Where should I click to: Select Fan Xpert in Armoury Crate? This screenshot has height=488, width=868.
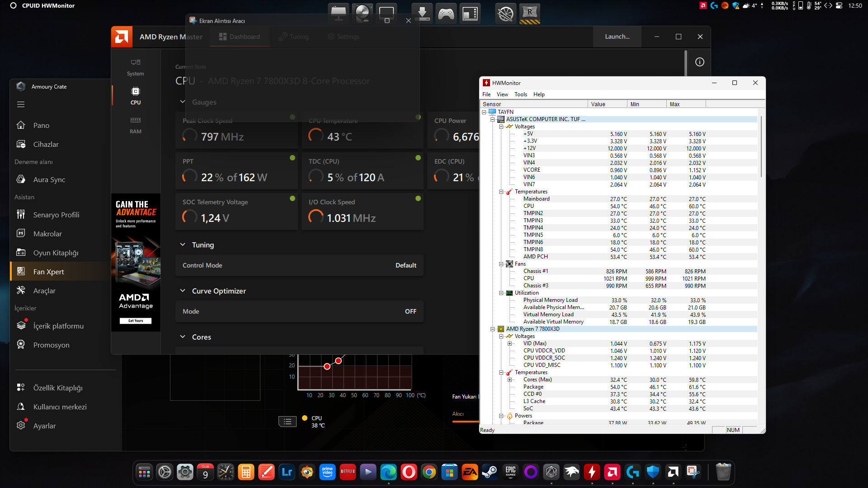coord(61,272)
